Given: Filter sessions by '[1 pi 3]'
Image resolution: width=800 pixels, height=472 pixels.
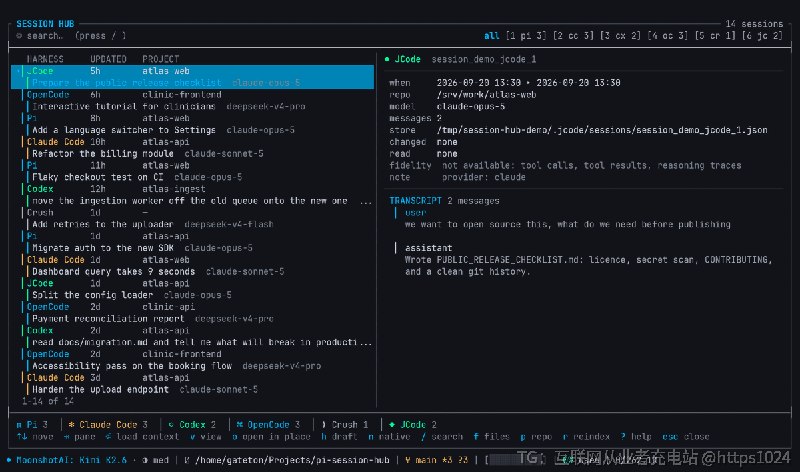Looking at the screenshot, I should tap(526, 36).
